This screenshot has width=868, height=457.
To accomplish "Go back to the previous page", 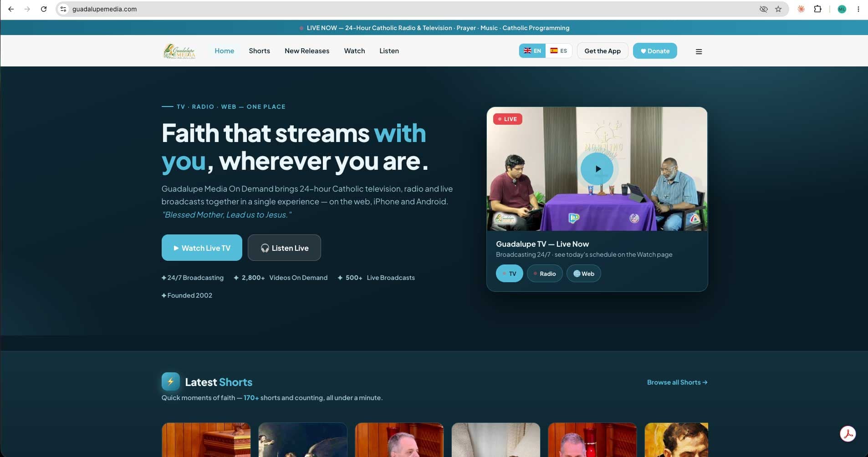I will point(11,9).
